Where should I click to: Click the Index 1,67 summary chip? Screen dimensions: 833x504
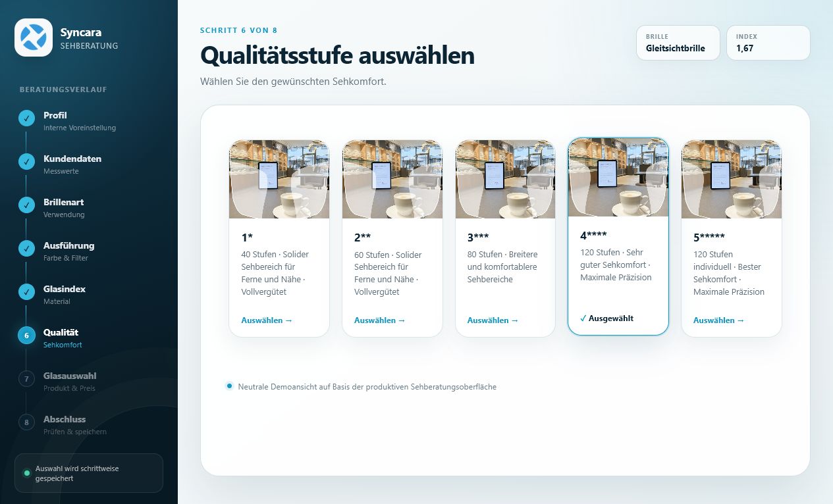(x=768, y=43)
